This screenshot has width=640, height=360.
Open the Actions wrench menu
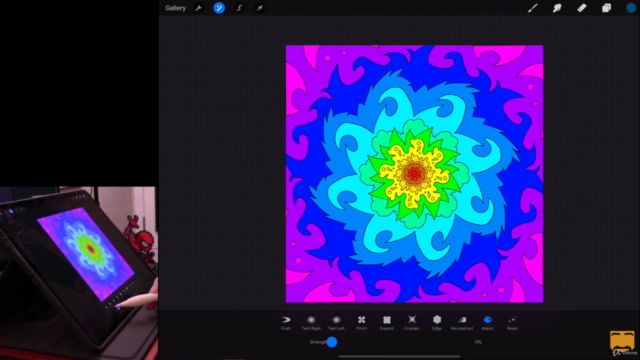click(199, 8)
